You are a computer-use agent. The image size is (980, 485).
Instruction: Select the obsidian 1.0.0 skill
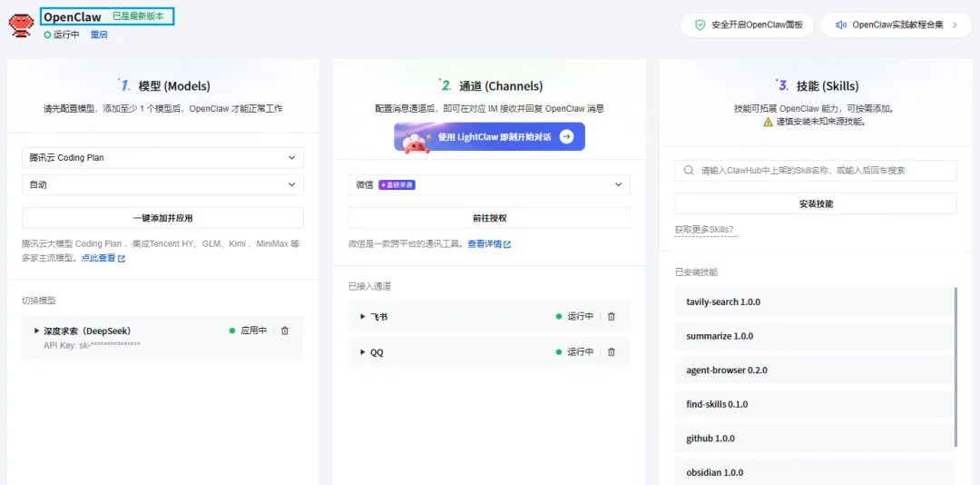pos(814,472)
